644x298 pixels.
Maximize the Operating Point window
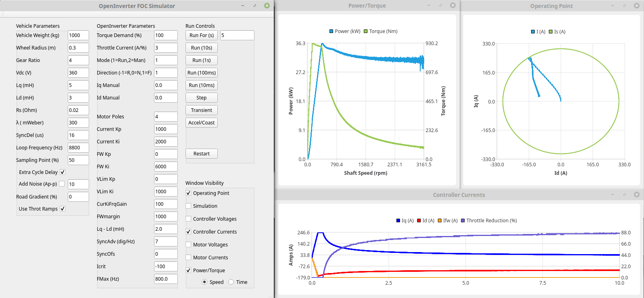[624, 6]
